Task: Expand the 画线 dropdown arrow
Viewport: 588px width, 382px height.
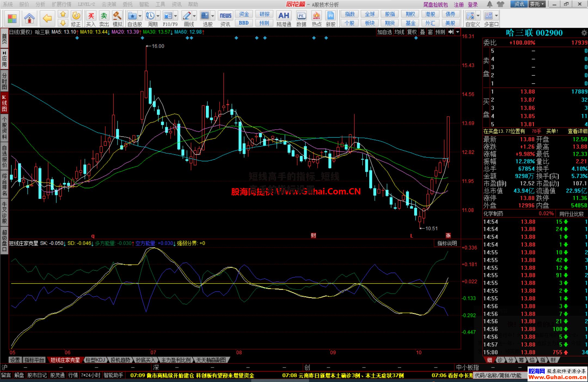Action: [x=194, y=16]
